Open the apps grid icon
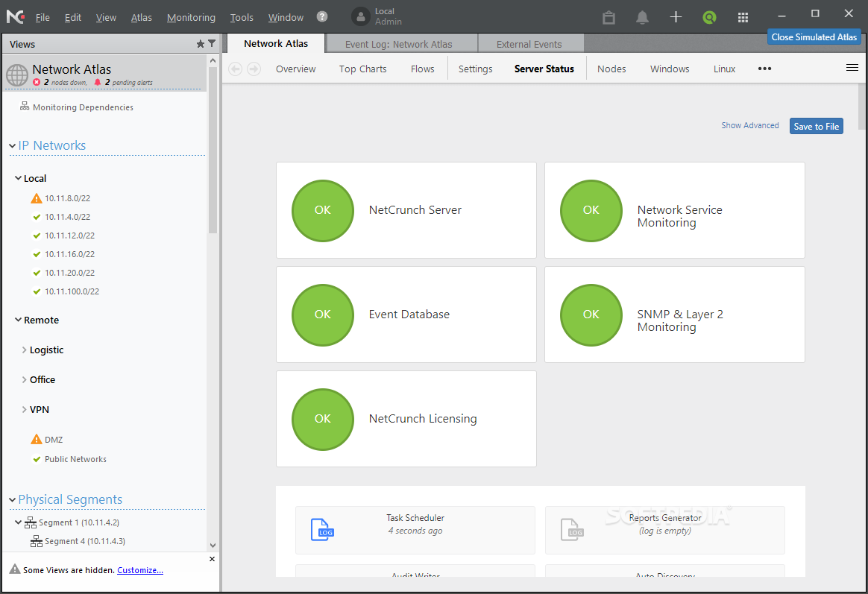 [x=743, y=18]
